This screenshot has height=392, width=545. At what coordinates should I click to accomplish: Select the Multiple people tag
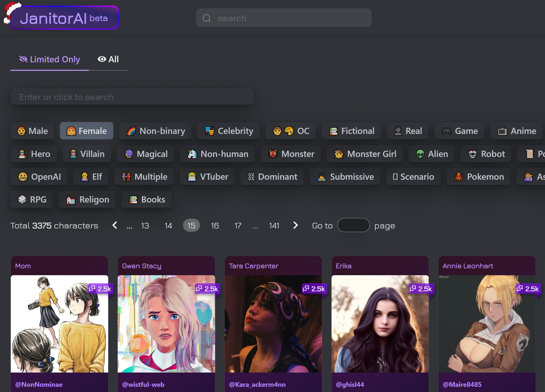144,177
